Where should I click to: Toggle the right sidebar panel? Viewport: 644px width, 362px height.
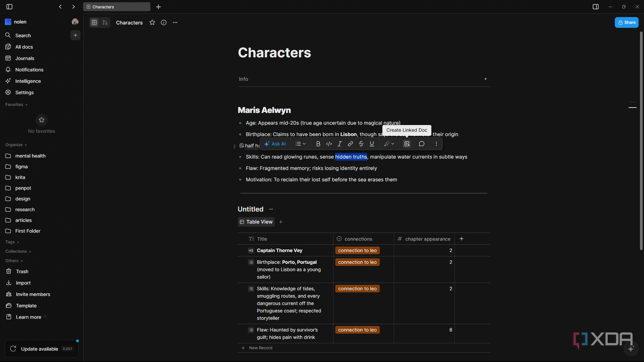pyautogui.click(x=596, y=7)
